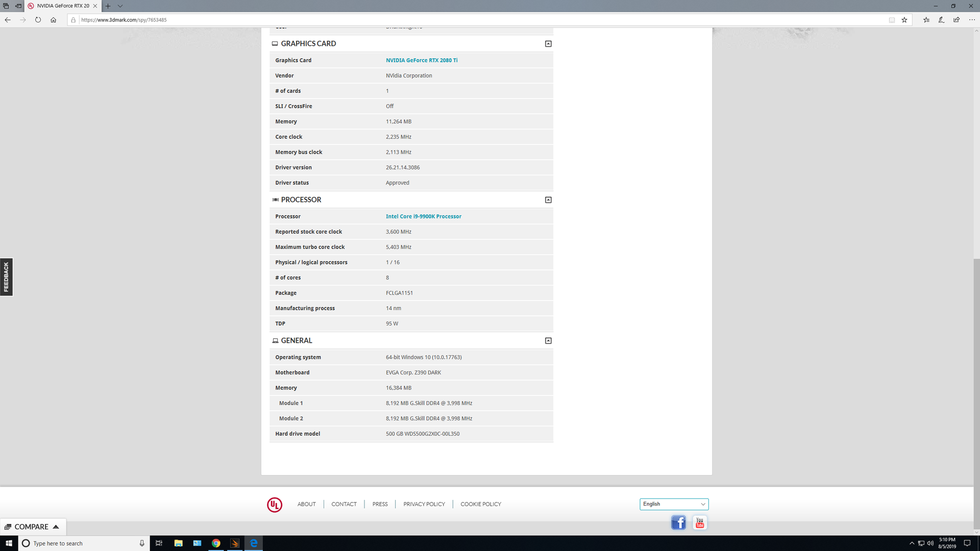Open the Intel Core i9-9900K Processor link
This screenshot has height=551, width=980.
(x=424, y=216)
